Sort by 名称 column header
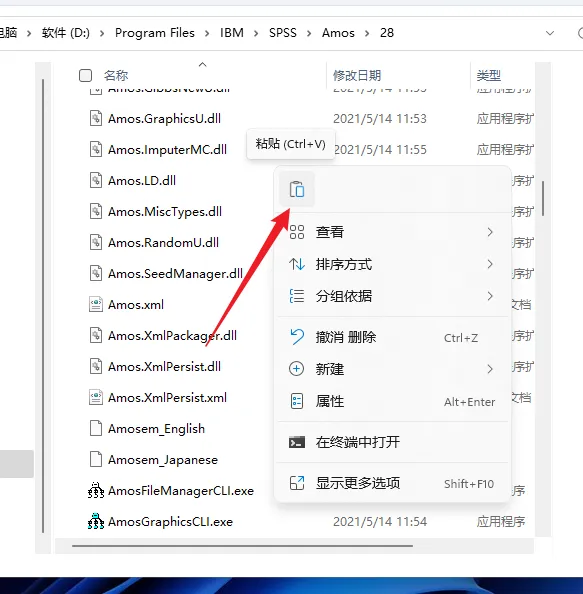The image size is (583, 594). point(116,75)
